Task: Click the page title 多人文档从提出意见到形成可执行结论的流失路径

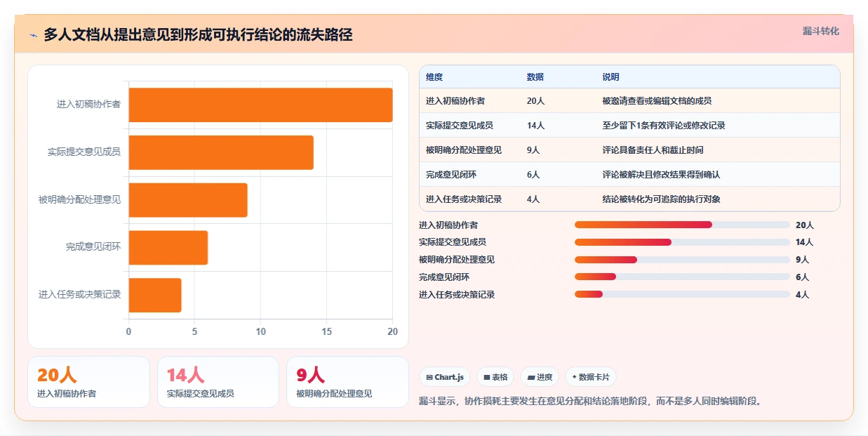Action: [198, 34]
